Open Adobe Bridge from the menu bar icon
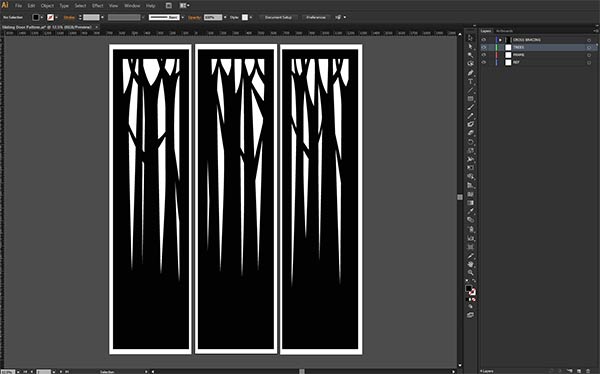Viewport: 600px width, 374px height. 169,6
